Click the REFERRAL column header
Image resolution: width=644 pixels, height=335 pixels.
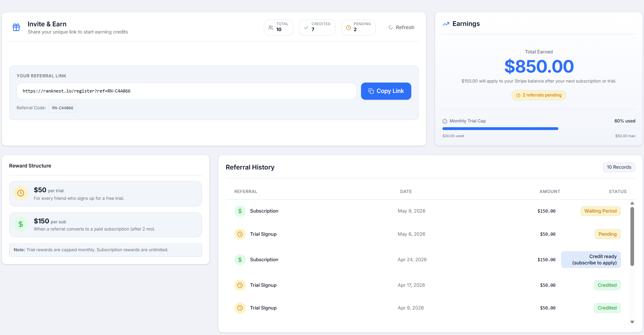[x=246, y=192]
